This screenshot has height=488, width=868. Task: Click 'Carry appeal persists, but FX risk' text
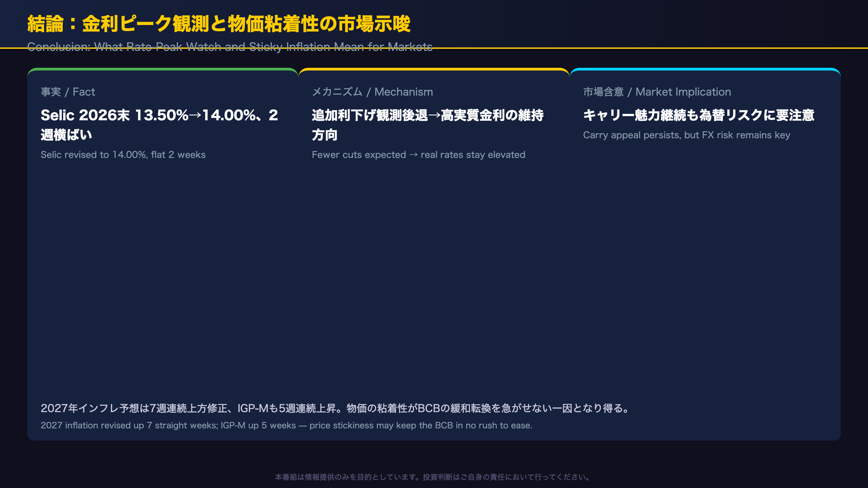[x=687, y=135]
